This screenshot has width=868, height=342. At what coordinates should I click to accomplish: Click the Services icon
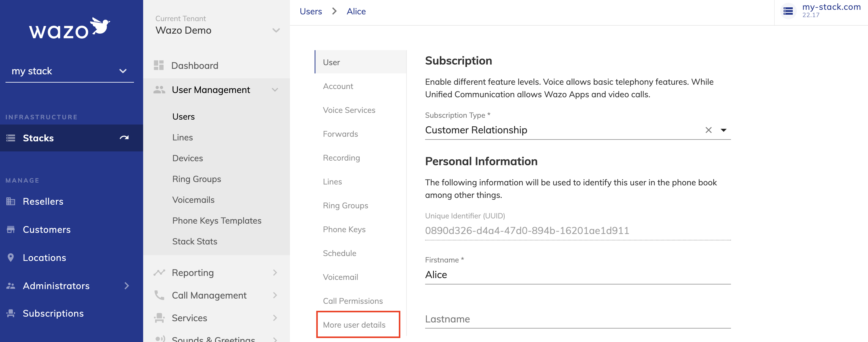pyautogui.click(x=159, y=318)
